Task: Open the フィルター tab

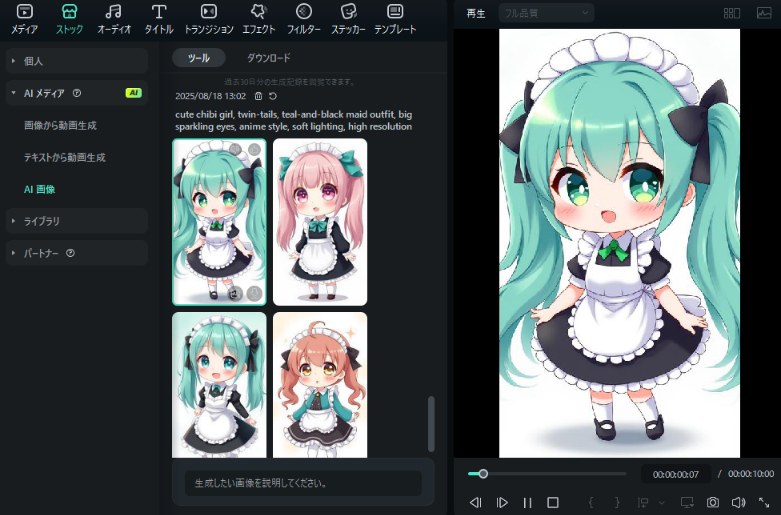Action: coord(303,19)
